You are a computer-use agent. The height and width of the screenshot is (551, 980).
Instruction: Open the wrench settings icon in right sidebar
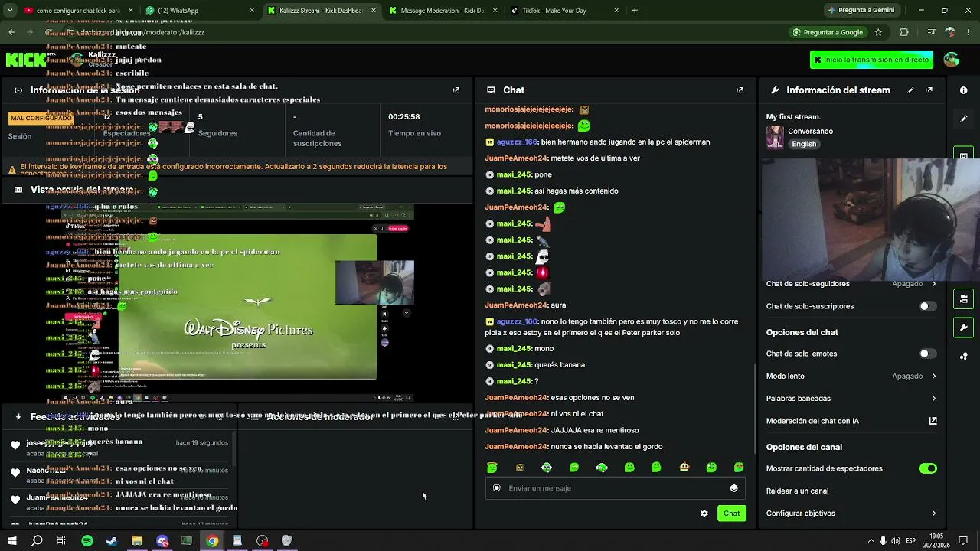(963, 328)
